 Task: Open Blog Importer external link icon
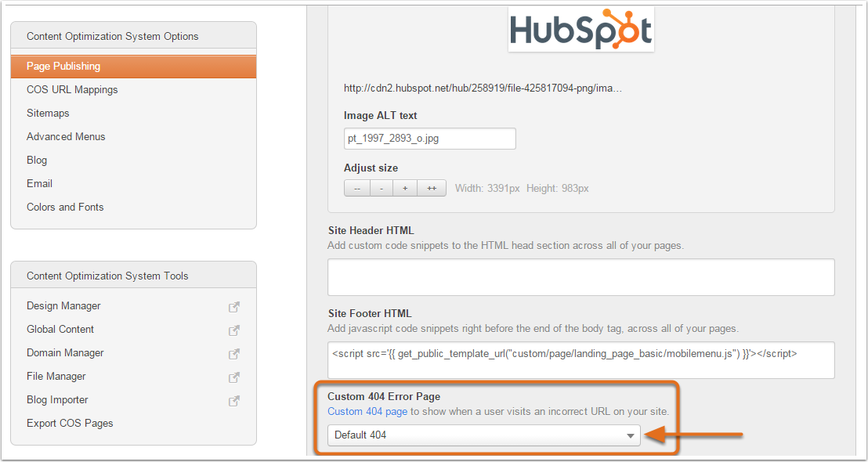point(234,401)
